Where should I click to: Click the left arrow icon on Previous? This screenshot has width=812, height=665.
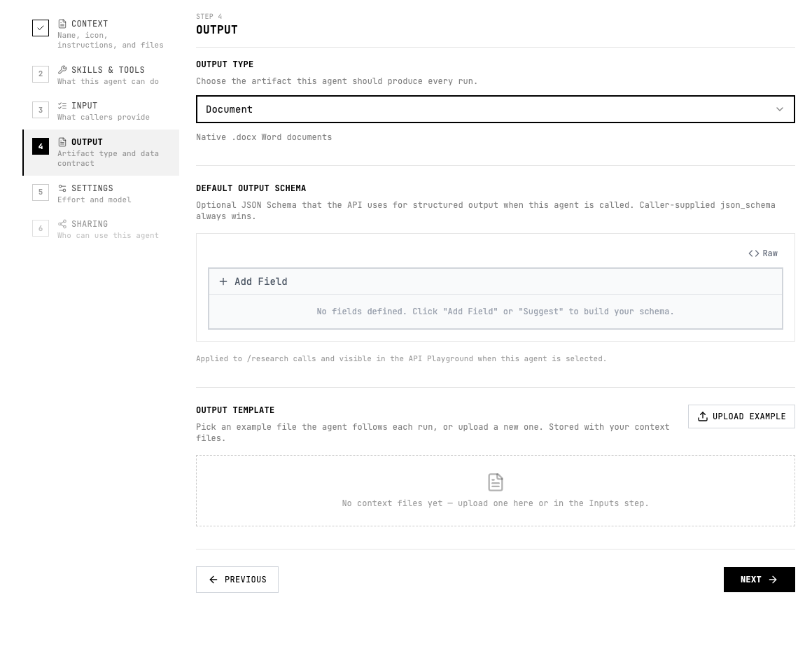click(x=213, y=580)
